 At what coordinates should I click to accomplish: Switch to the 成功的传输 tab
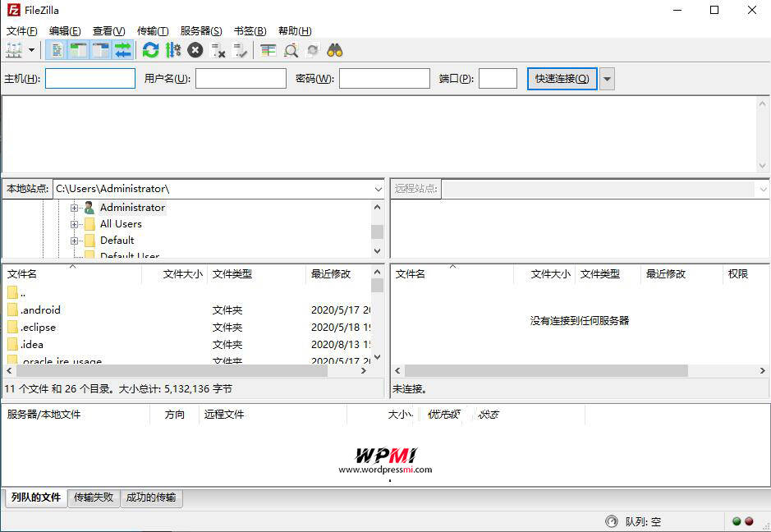click(151, 498)
